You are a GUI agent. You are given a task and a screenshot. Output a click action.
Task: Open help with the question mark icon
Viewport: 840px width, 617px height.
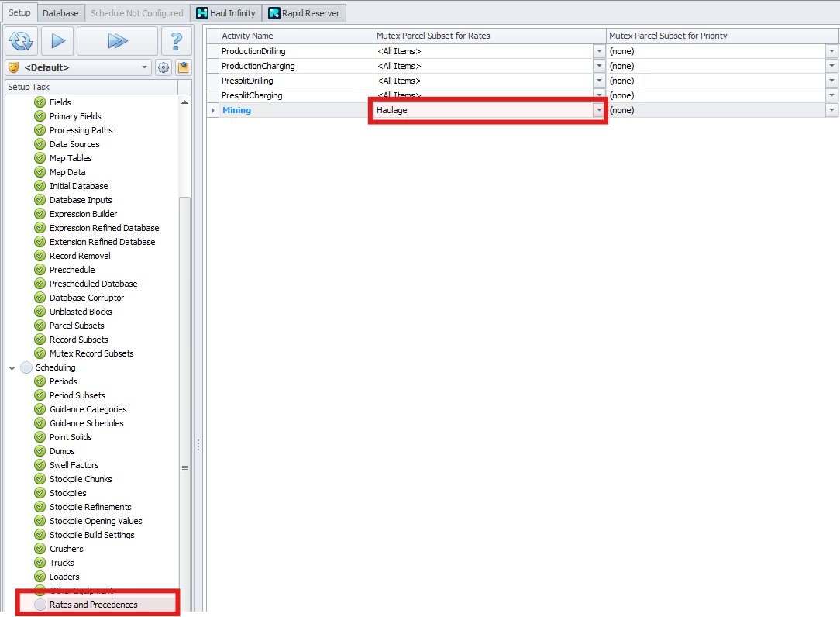tap(176, 41)
